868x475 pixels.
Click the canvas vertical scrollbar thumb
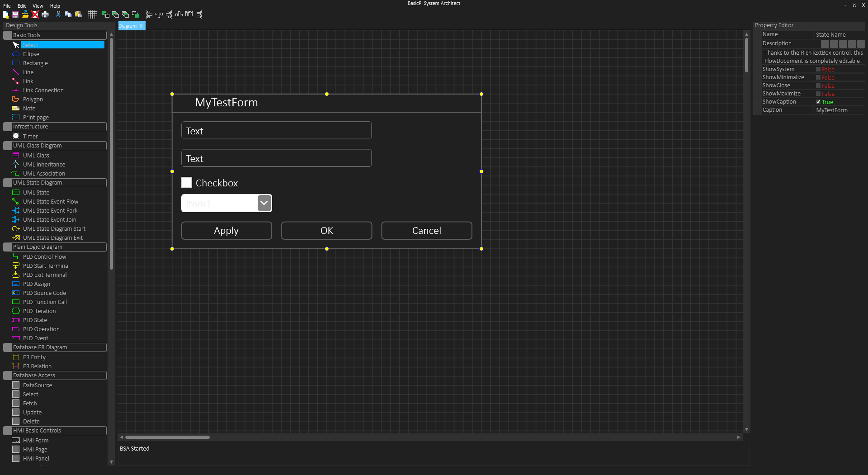click(x=746, y=55)
